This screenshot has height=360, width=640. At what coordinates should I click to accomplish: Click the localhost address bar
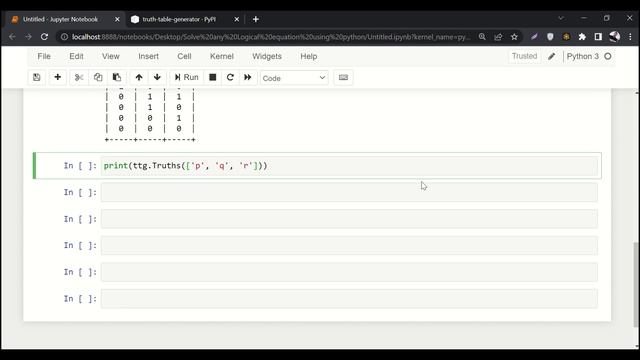[271, 37]
